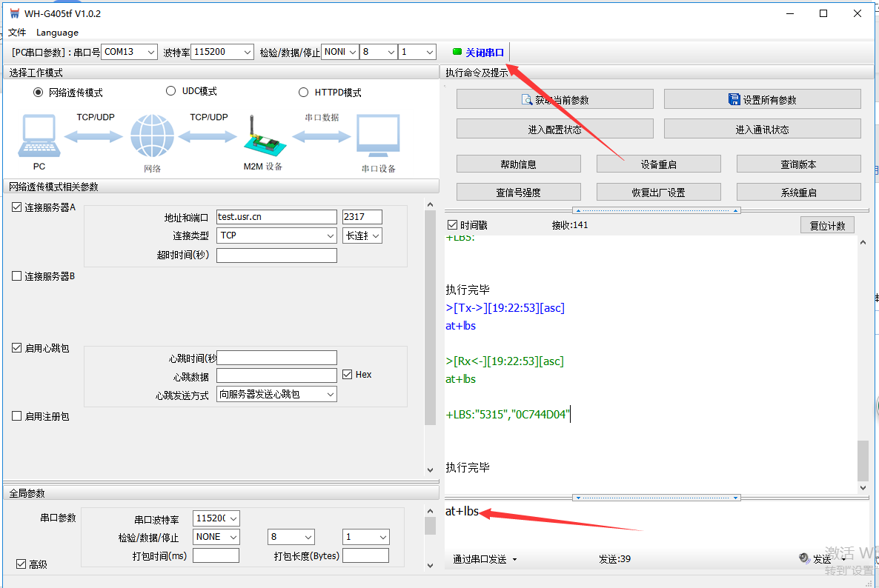Click the serial device monitor icon
The image size is (879, 588).
[x=378, y=137]
